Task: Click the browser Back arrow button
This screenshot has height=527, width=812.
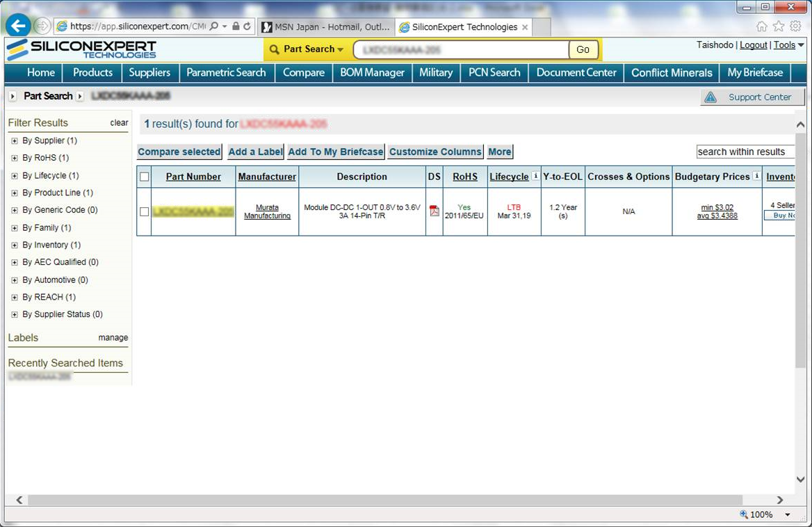Action: 18,25
